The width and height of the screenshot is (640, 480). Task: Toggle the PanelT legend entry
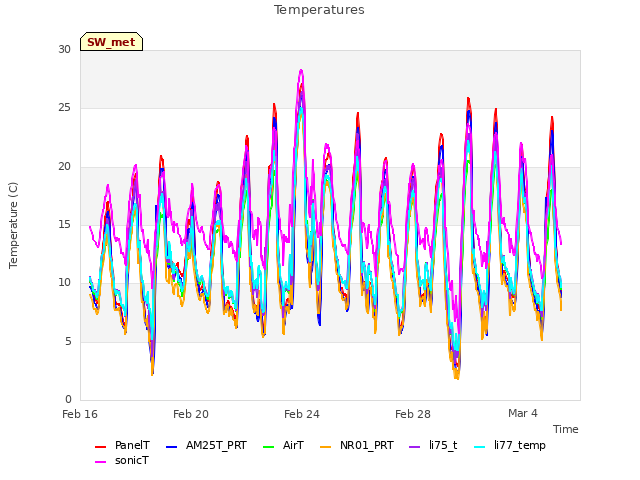tap(122, 445)
